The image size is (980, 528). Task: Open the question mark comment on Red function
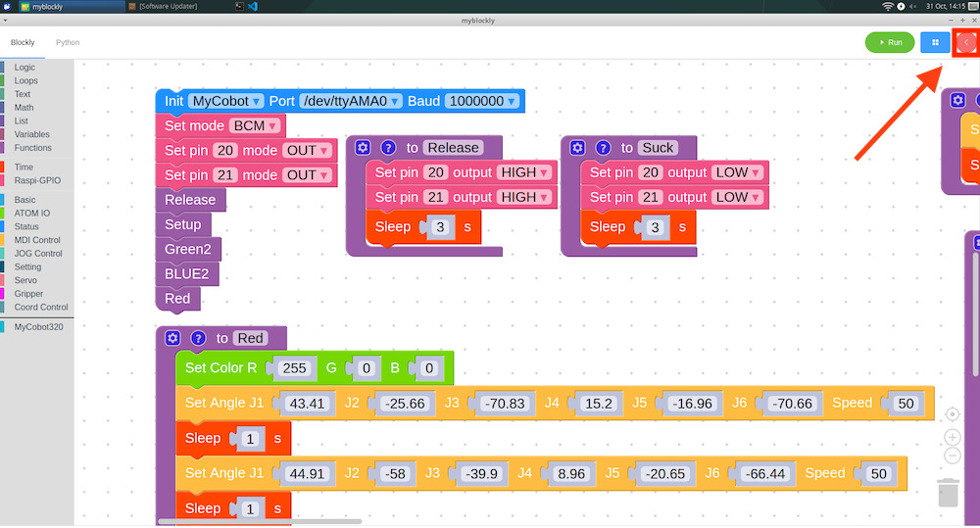click(198, 338)
